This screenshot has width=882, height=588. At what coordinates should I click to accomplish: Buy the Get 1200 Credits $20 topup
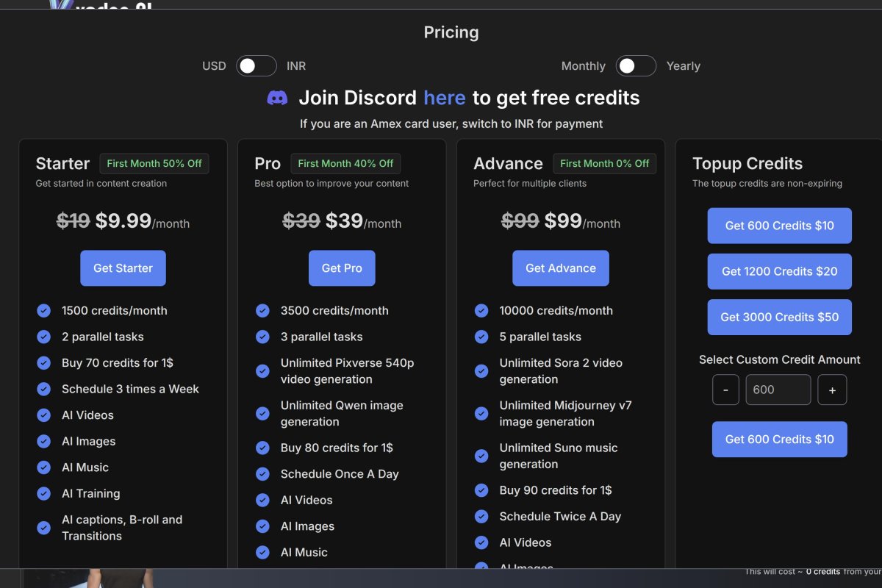779,271
